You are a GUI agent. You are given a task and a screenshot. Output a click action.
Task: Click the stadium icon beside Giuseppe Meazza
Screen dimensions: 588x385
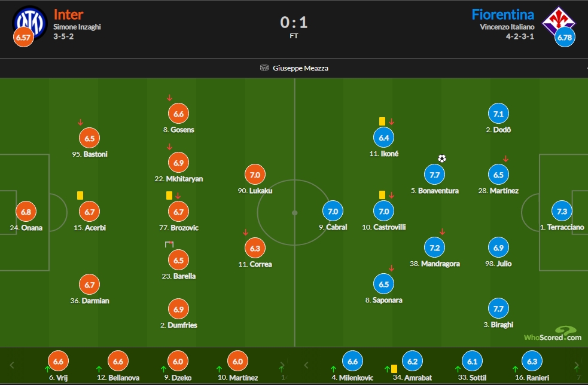click(x=264, y=68)
